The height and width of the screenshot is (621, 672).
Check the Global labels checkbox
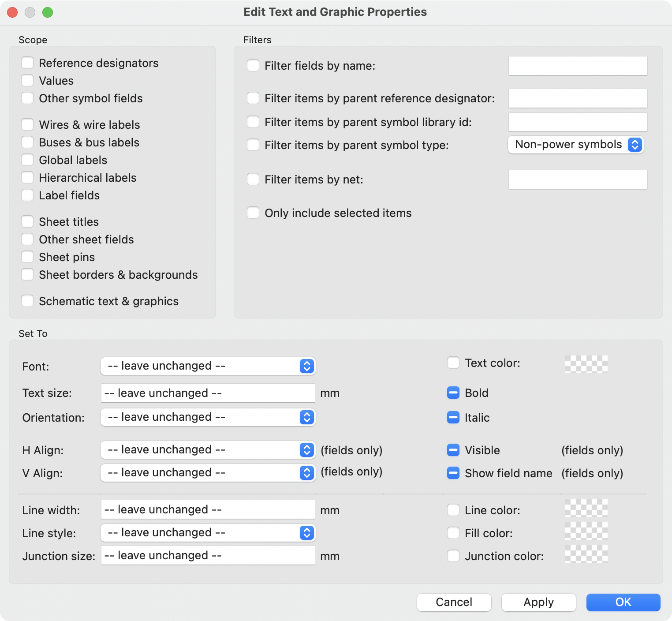(27, 160)
